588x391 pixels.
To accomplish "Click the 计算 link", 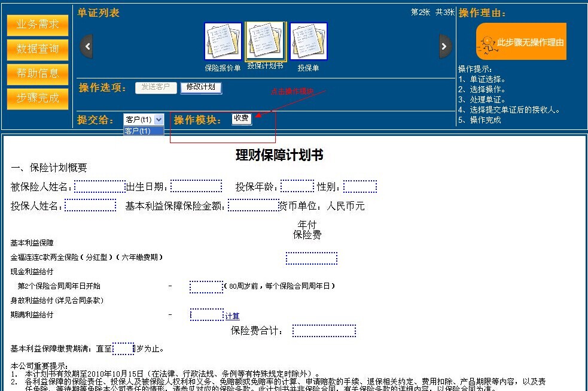I will click(x=232, y=316).
